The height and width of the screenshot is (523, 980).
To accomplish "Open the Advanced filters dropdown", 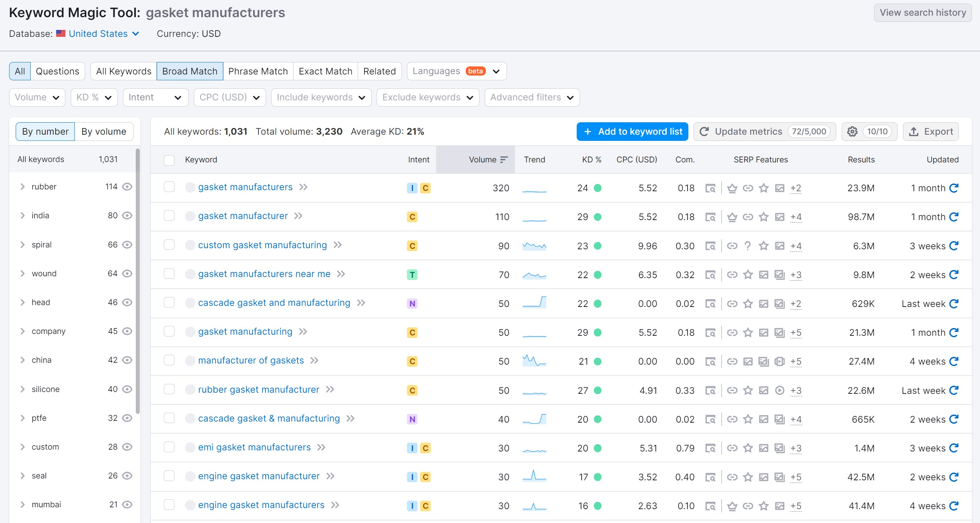I will 531,97.
